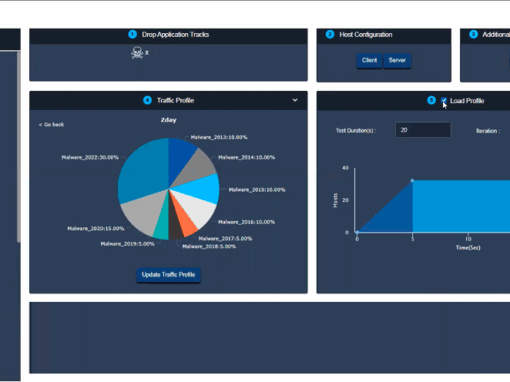
Task: Open the Client host configuration
Action: [369, 60]
